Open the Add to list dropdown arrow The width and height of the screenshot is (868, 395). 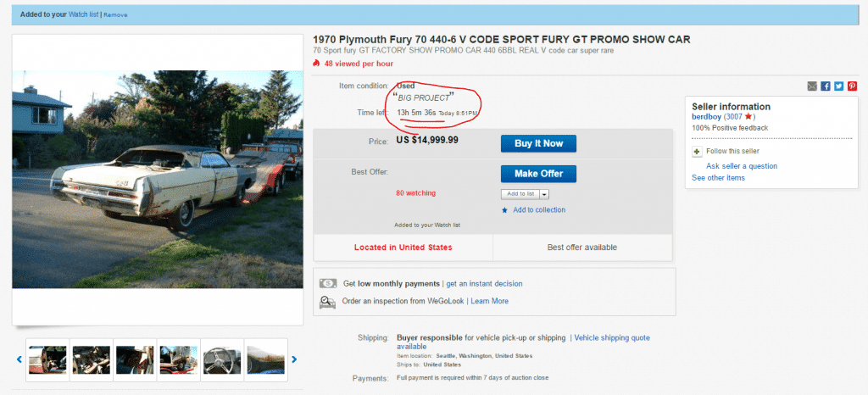tap(544, 194)
